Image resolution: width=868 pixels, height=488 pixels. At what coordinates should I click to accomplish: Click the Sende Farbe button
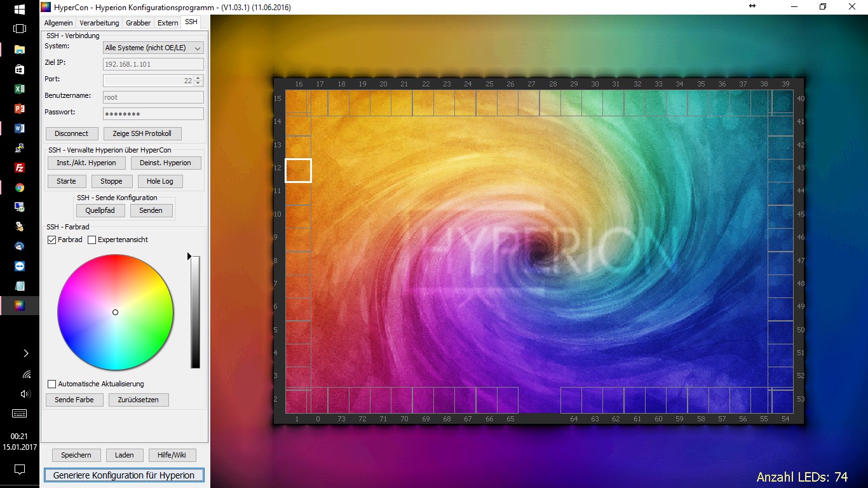pyautogui.click(x=74, y=400)
